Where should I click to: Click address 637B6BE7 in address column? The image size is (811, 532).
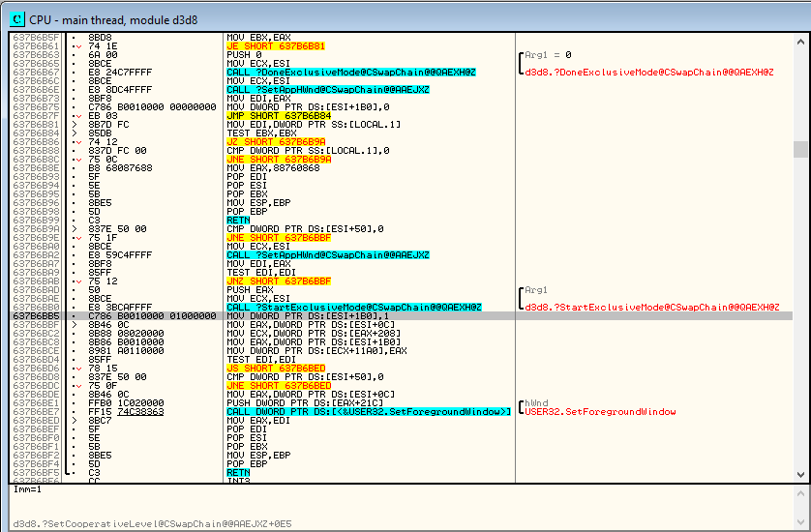36,411
